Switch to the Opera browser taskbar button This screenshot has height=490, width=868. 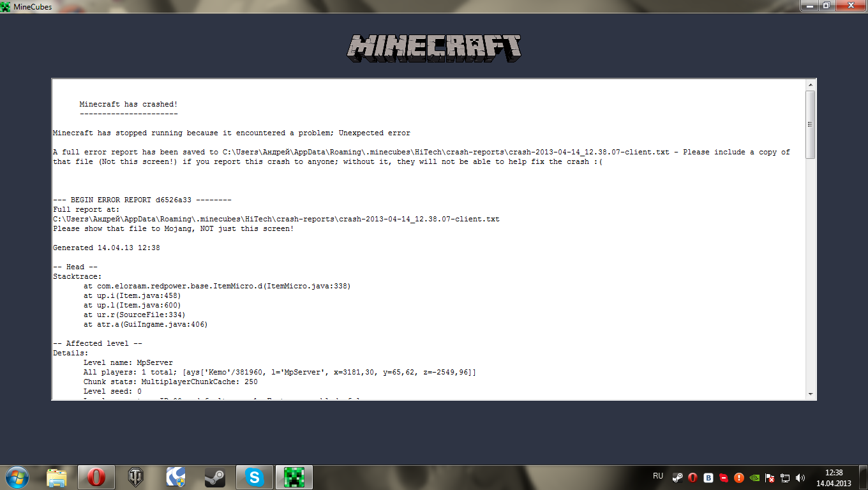[x=96, y=477]
